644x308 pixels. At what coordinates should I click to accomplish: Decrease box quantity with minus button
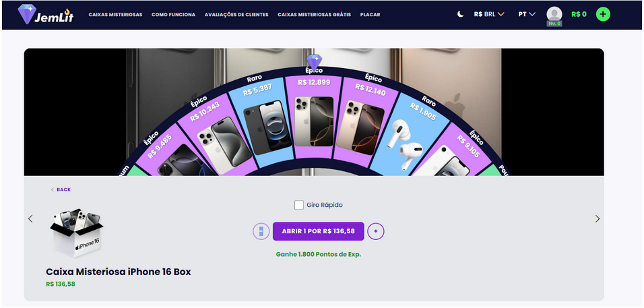pos(261,232)
